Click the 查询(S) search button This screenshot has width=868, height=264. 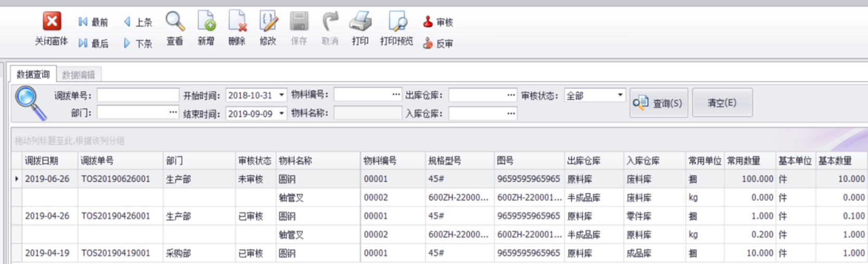(658, 103)
